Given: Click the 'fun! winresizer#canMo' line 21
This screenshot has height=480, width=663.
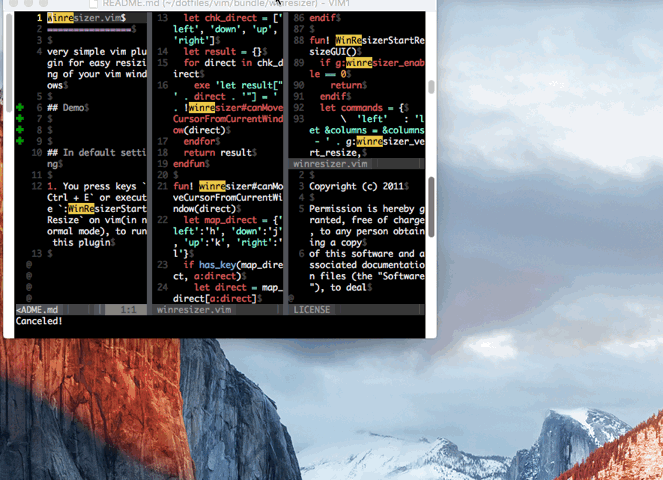Looking at the screenshot, I should tap(227, 186).
